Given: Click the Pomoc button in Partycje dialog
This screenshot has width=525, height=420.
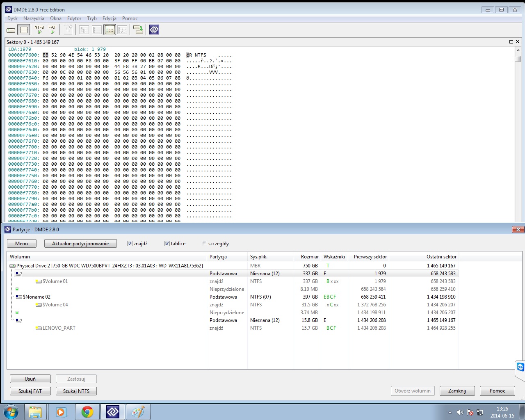Looking at the screenshot, I should [497, 391].
